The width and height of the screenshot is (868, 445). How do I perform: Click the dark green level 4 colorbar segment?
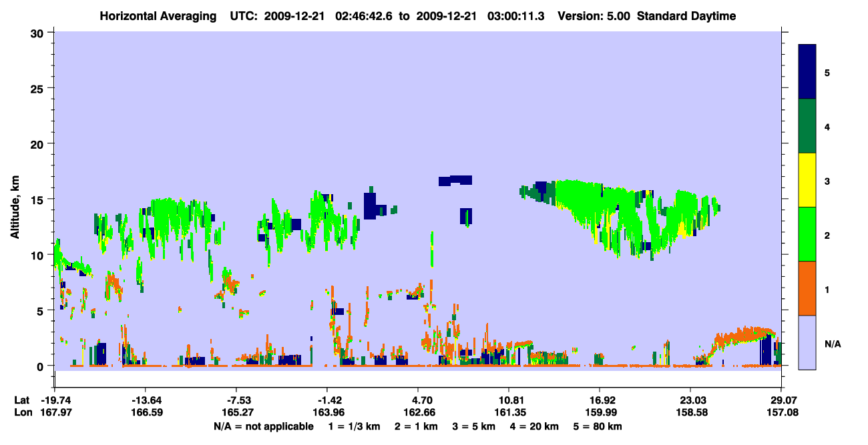click(807, 126)
